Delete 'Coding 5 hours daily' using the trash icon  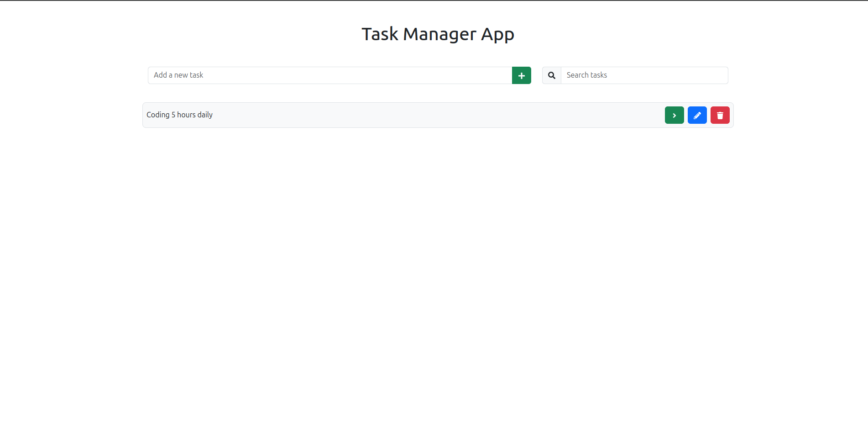[720, 115]
